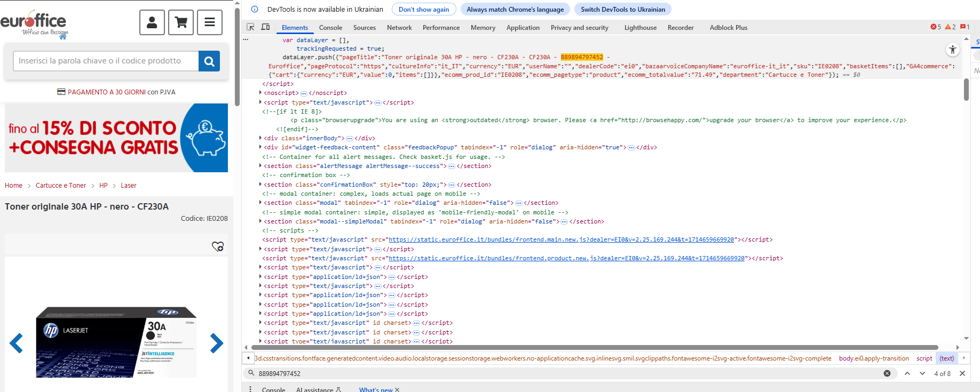This screenshot has height=392, width=980.
Task: Open the Home breadcrumb link
Action: (x=13, y=186)
